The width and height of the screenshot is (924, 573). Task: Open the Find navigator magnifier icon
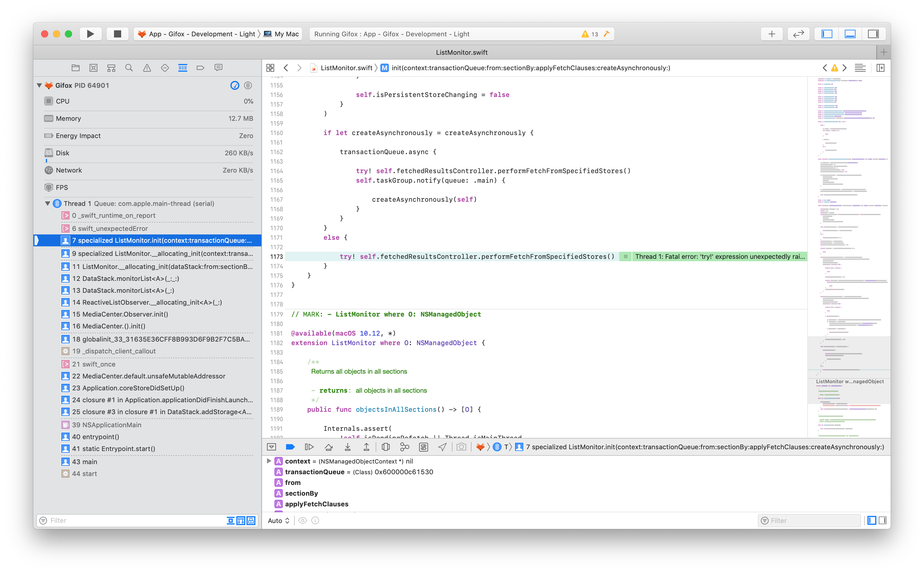129,68
